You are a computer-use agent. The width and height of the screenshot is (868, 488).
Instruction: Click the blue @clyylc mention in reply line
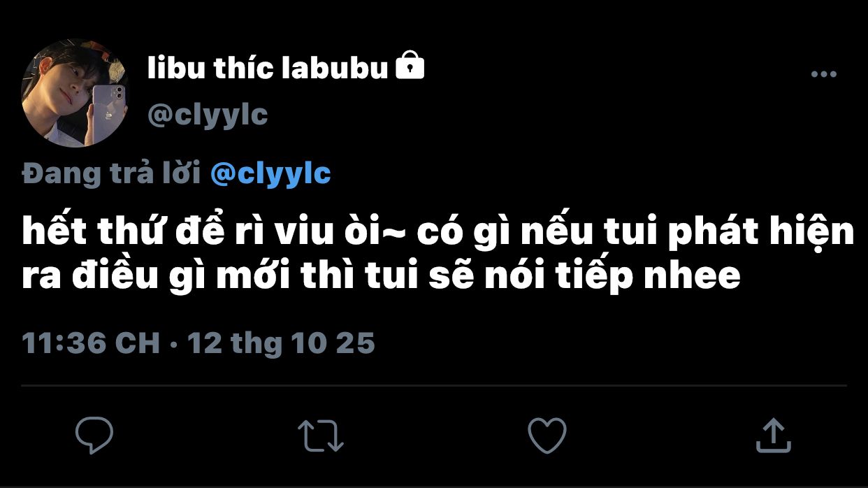tap(270, 173)
